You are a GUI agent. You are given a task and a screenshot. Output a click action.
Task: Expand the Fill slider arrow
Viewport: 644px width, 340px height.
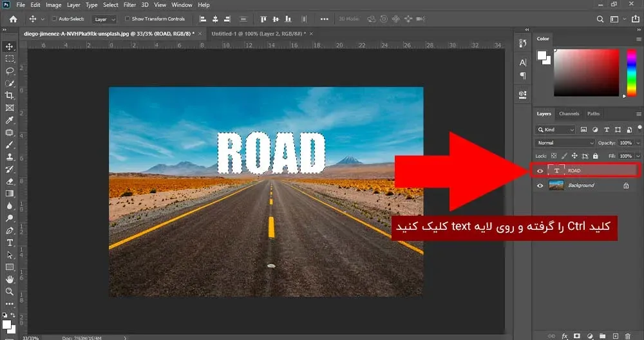[x=638, y=156]
